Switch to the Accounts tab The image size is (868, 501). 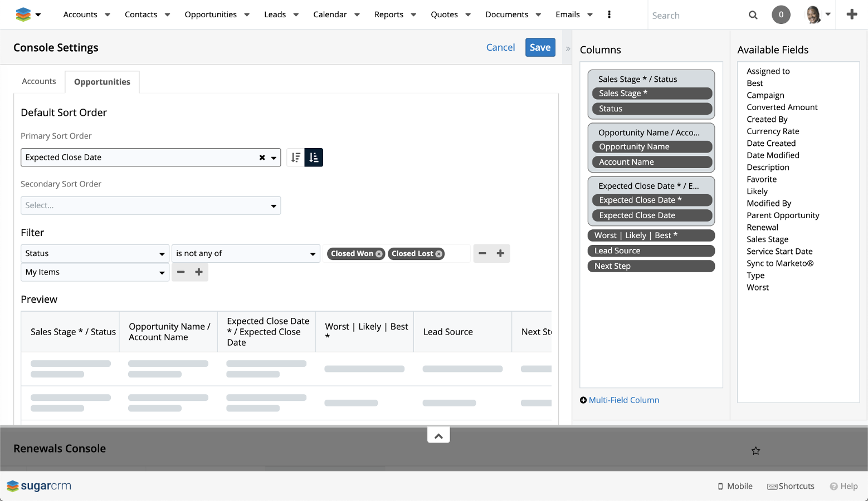39,81
